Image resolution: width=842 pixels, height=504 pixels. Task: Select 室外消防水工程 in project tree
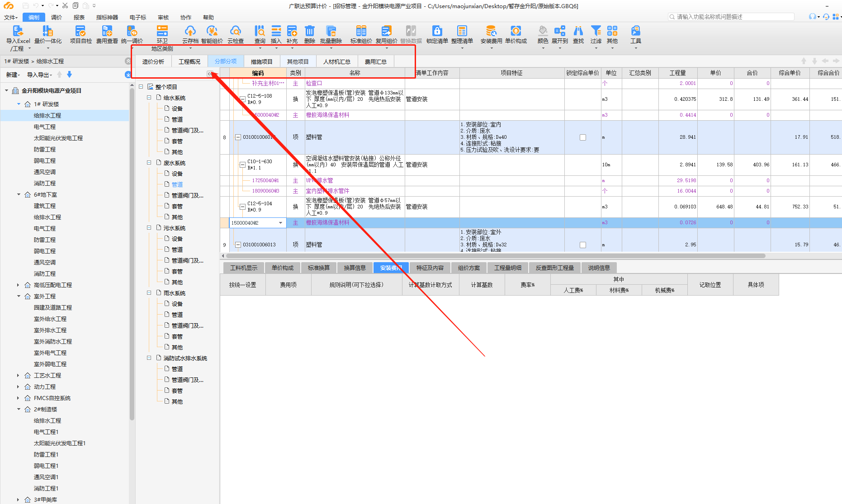(x=53, y=341)
